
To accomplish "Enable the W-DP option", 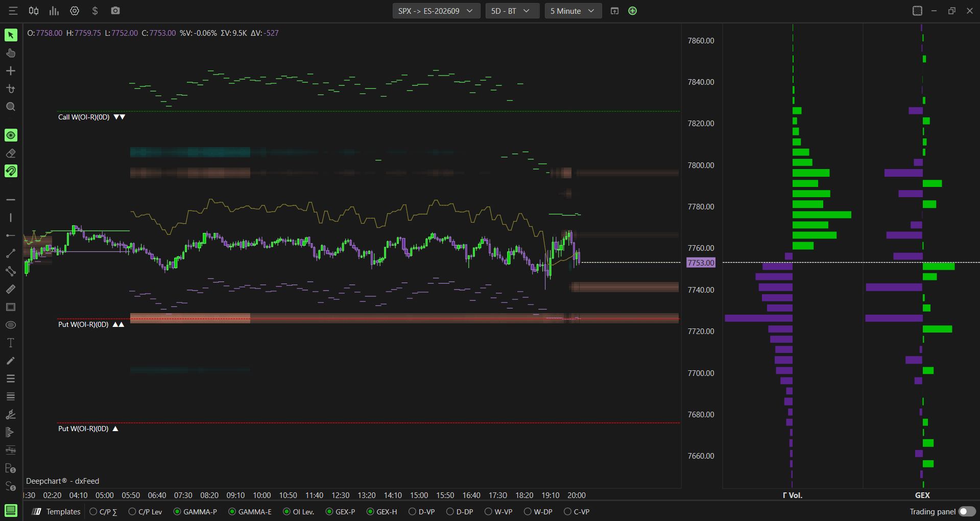I will coord(538,511).
